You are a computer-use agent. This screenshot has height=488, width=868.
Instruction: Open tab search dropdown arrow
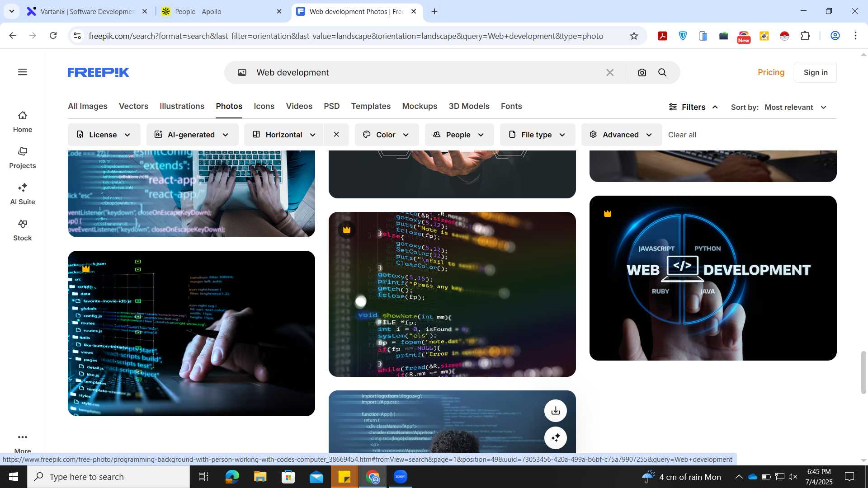point(12,11)
